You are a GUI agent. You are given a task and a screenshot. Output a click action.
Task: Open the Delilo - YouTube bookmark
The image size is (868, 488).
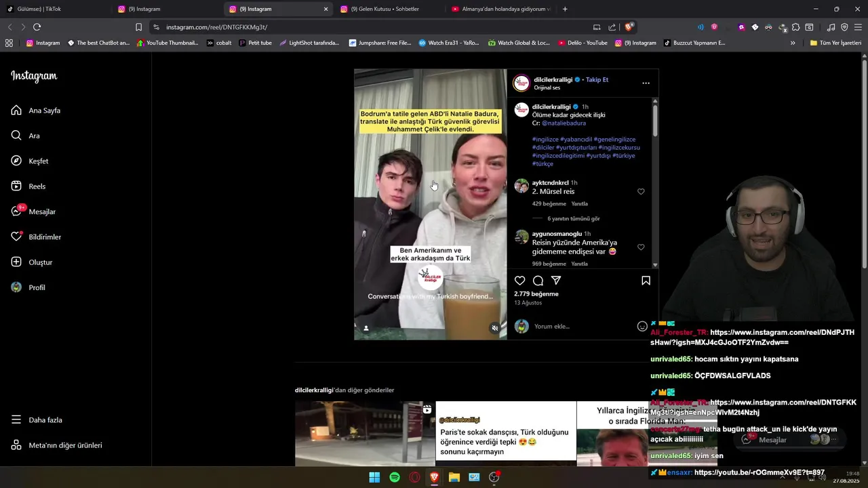(583, 43)
